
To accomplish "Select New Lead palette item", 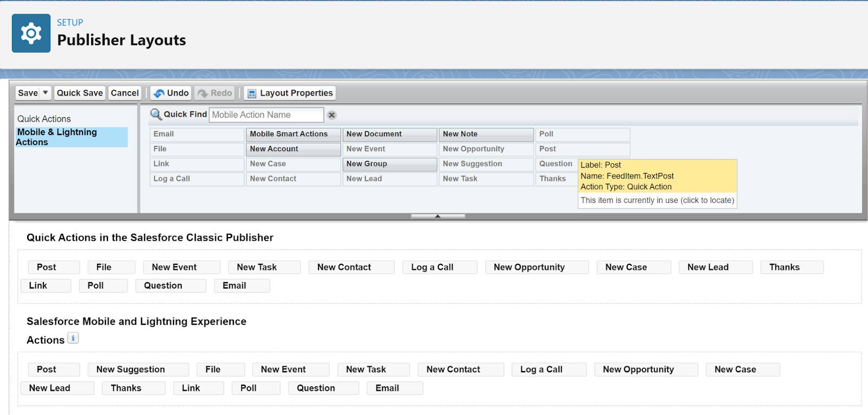I will pos(390,179).
